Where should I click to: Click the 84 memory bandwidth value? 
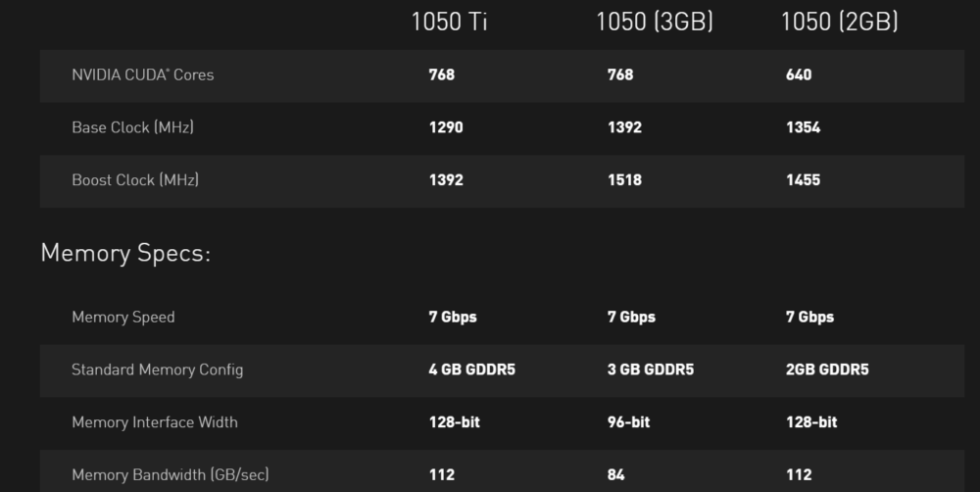click(x=615, y=474)
